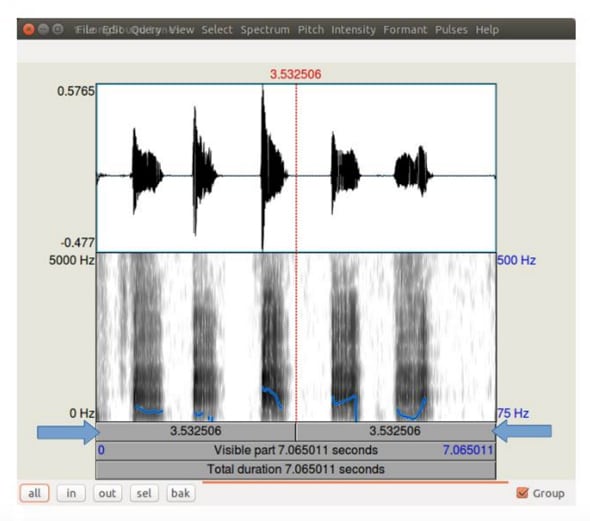This screenshot has height=521, width=590.
Task: Play the Visible part 7.065011 seconds bar
Action: [296, 450]
